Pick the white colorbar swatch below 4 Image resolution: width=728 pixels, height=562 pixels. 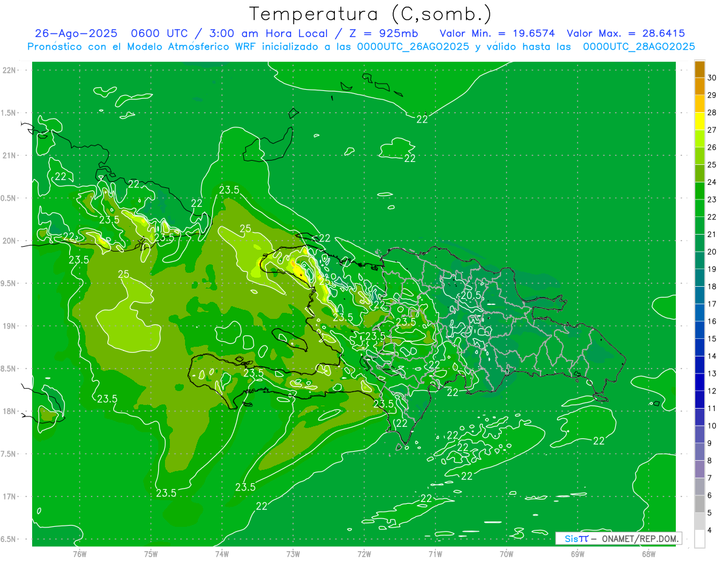click(699, 539)
